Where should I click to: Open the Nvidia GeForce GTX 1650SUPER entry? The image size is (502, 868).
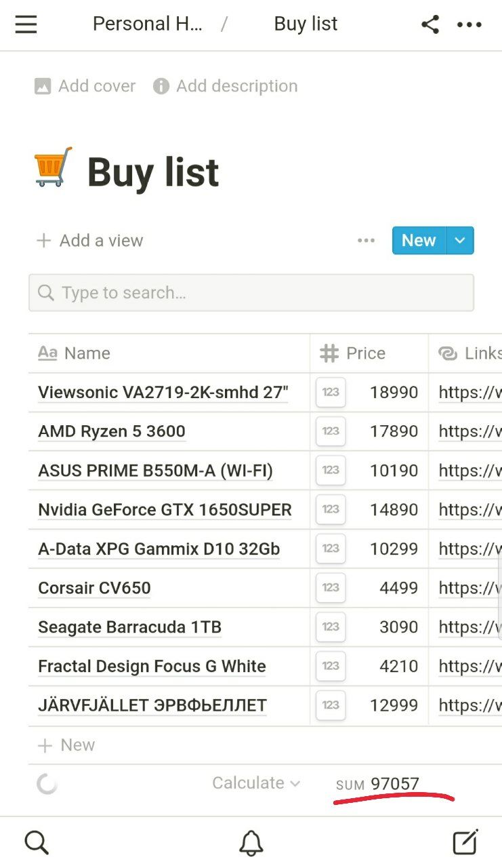click(x=165, y=510)
